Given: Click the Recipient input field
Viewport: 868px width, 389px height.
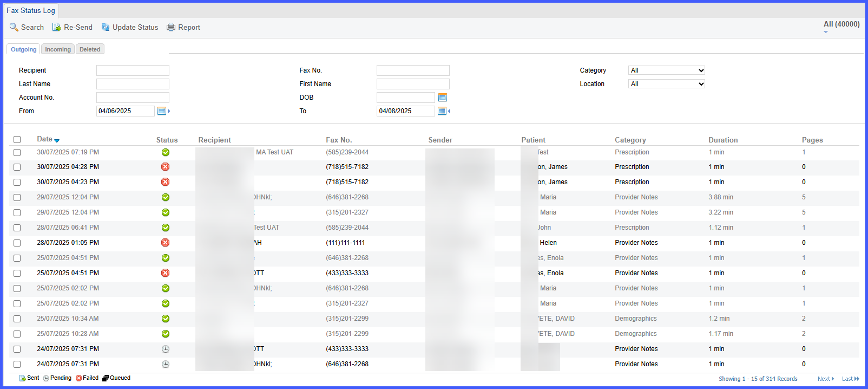Looking at the screenshot, I should click(x=133, y=70).
